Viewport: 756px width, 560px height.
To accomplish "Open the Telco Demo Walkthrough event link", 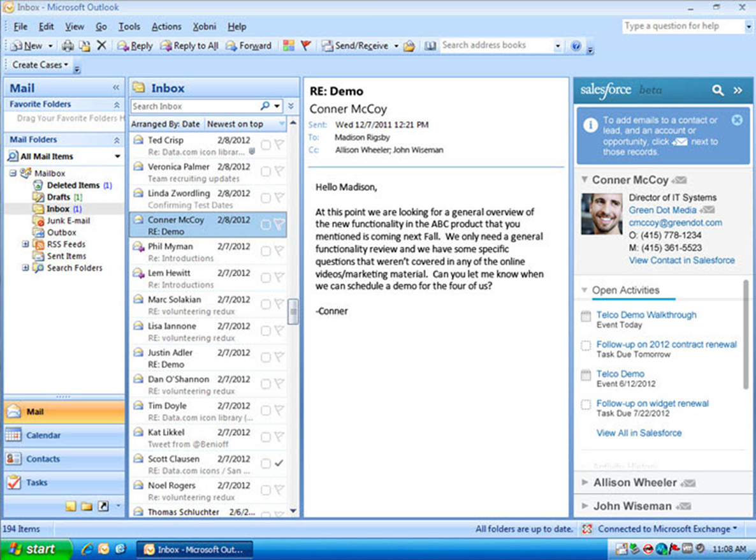I will [x=646, y=315].
